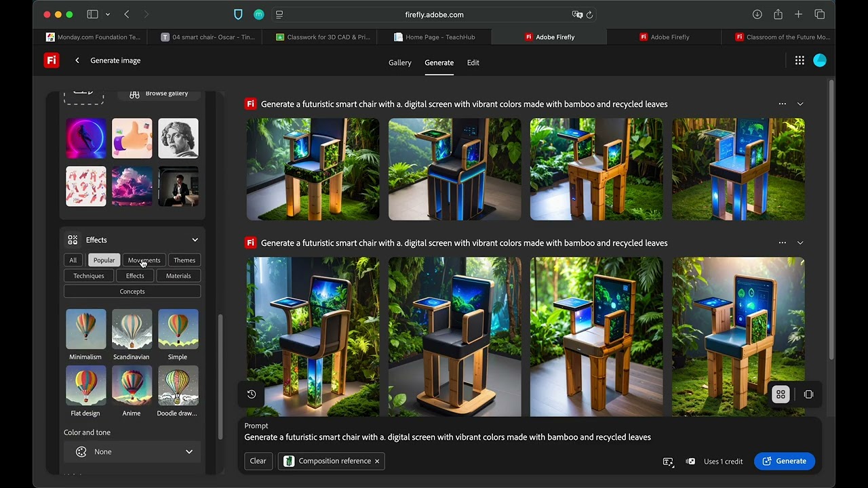Show Safari tab overview

[819, 14]
